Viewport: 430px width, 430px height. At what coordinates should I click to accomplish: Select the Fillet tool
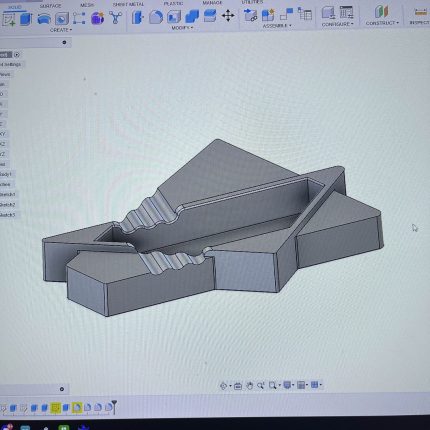click(155, 17)
